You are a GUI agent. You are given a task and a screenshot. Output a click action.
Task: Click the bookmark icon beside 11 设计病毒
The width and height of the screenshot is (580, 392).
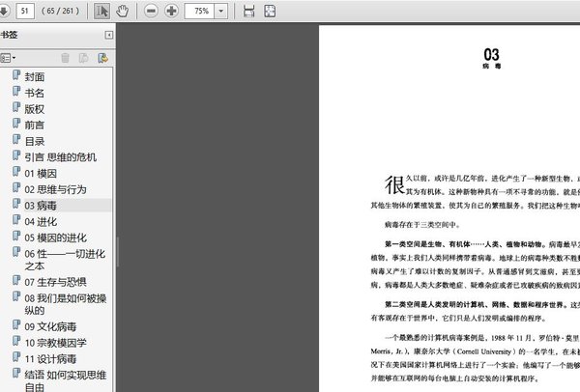click(x=16, y=357)
